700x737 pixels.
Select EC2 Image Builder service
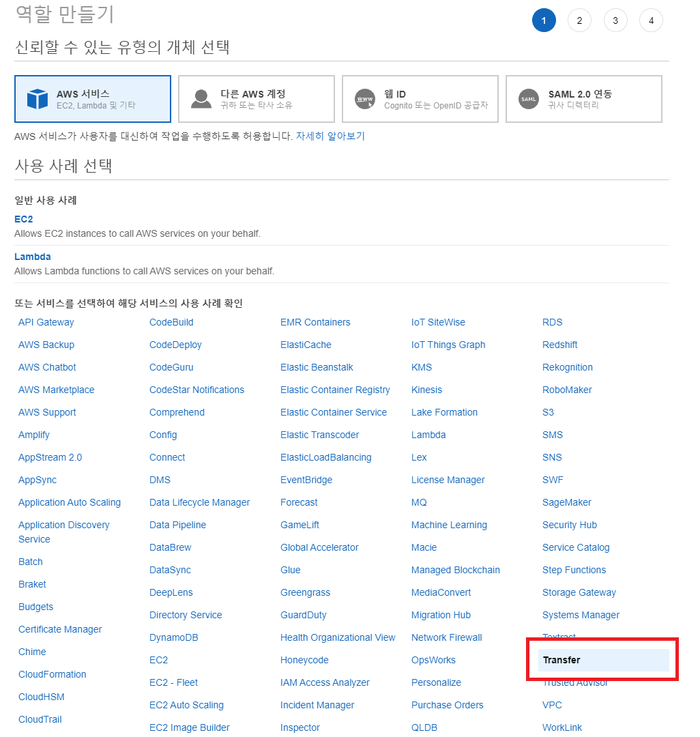(x=190, y=727)
